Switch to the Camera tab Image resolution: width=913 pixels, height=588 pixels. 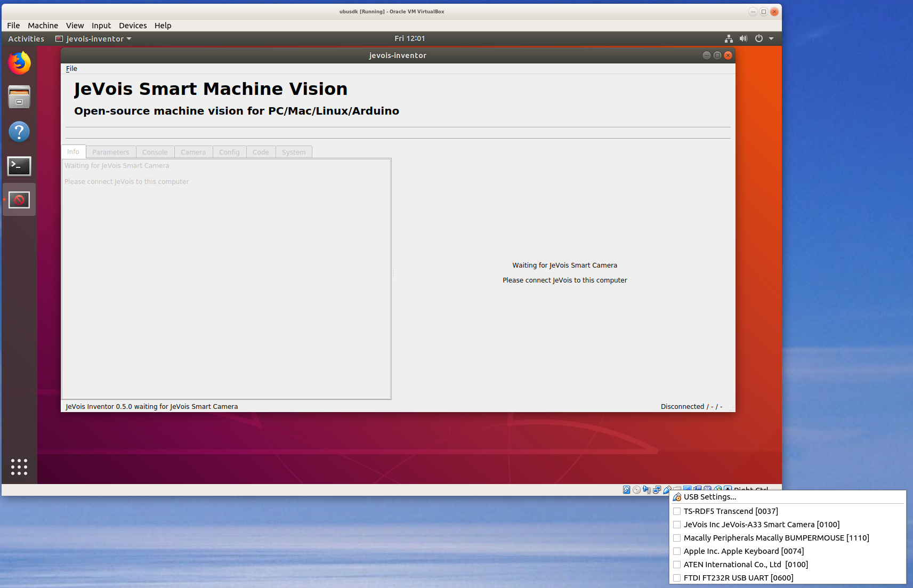coord(193,152)
